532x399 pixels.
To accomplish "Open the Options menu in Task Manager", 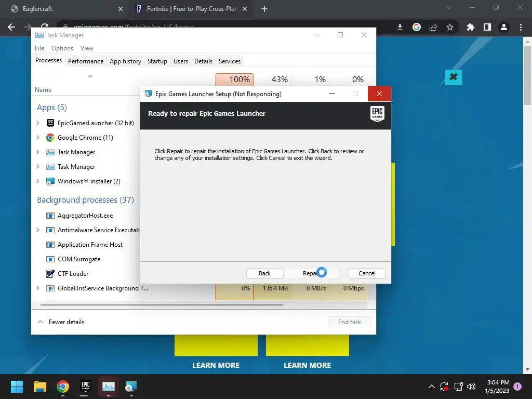I will click(62, 48).
